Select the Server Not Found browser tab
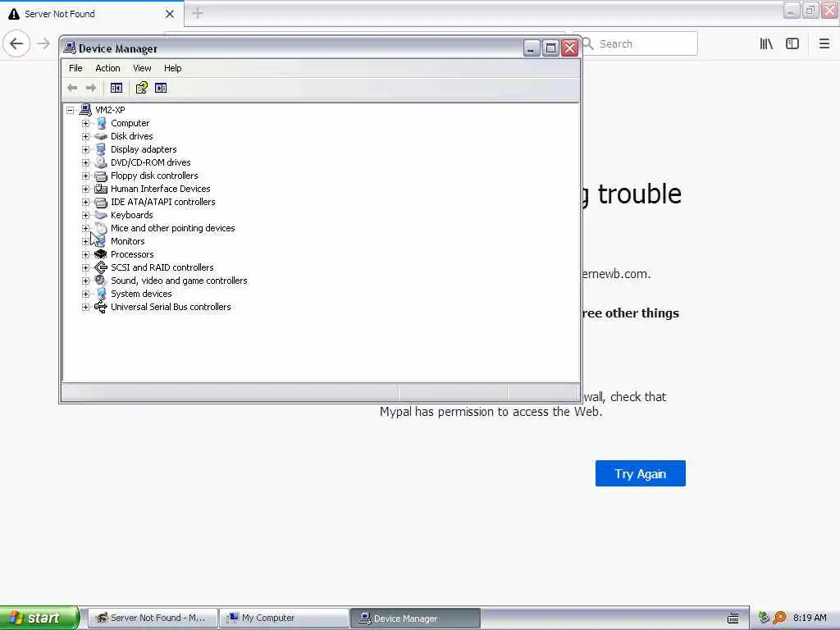Viewport: 840px width, 630px height. (x=91, y=14)
